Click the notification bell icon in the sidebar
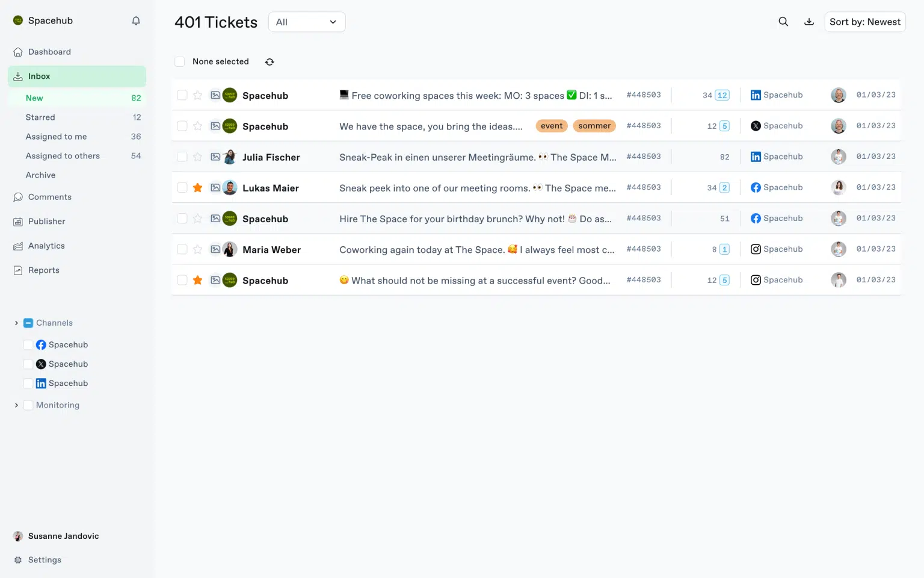The height and width of the screenshot is (578, 924). tap(136, 20)
